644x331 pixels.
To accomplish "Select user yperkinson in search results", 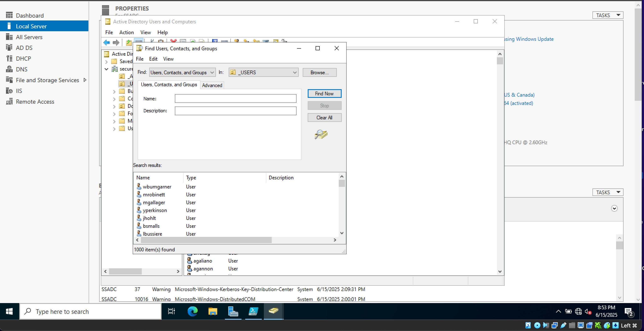I will (x=155, y=210).
